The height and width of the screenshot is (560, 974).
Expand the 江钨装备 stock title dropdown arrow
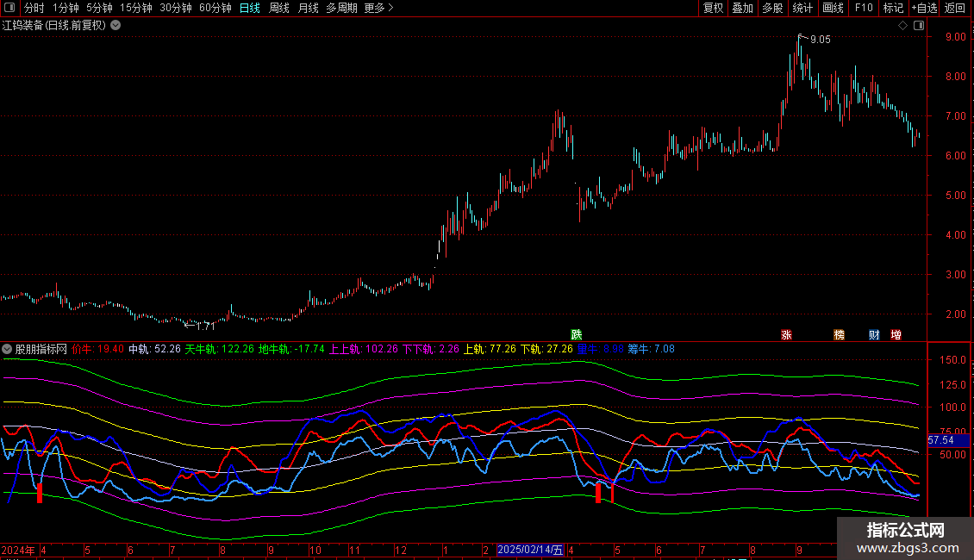116,25
